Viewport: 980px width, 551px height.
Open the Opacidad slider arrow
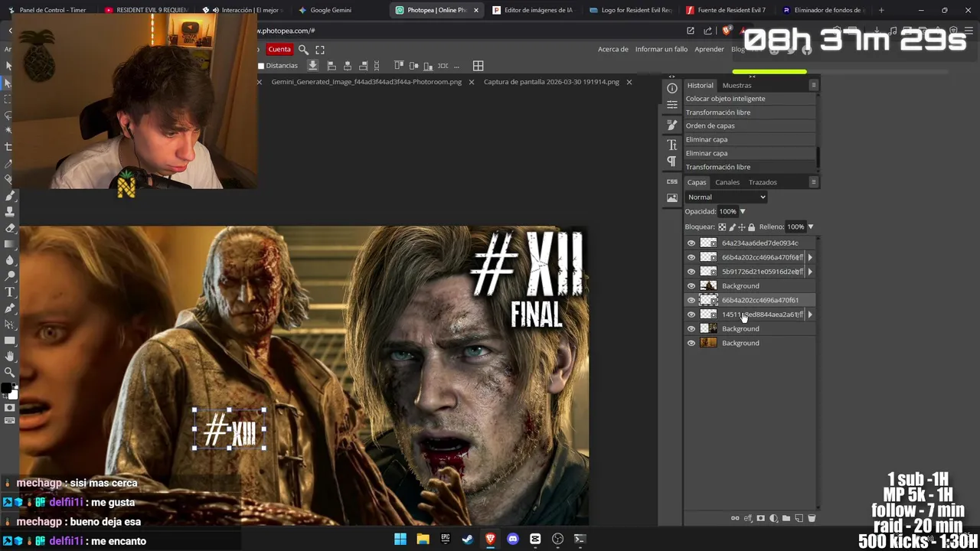pyautogui.click(x=743, y=211)
